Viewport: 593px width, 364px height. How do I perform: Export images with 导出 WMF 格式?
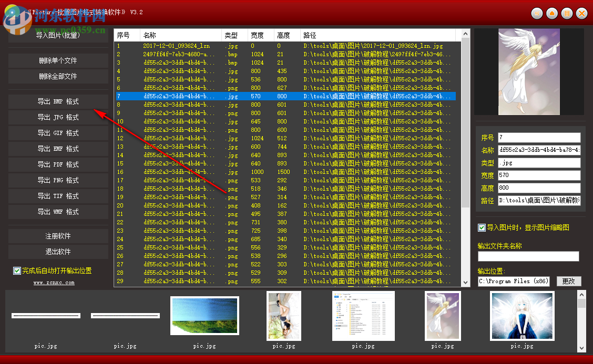point(58,212)
